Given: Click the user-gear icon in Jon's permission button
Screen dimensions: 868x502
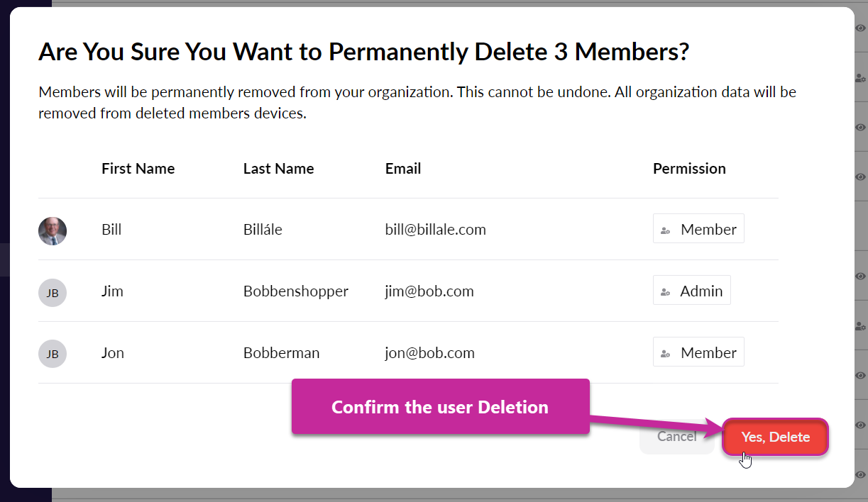Looking at the screenshot, I should pyautogui.click(x=666, y=354).
